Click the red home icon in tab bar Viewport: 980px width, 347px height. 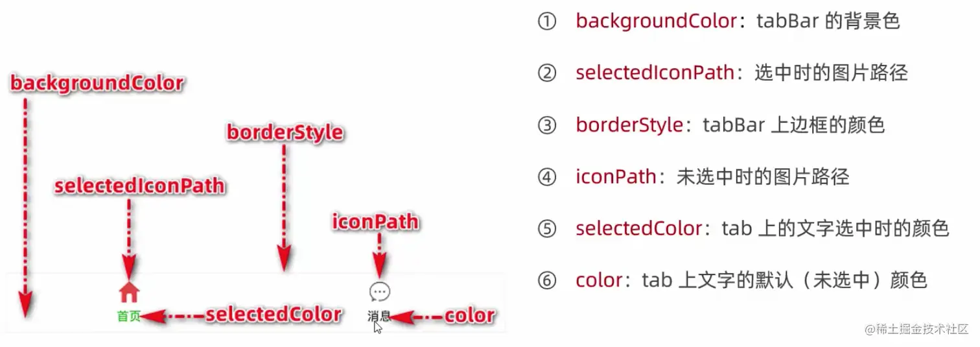point(129,293)
